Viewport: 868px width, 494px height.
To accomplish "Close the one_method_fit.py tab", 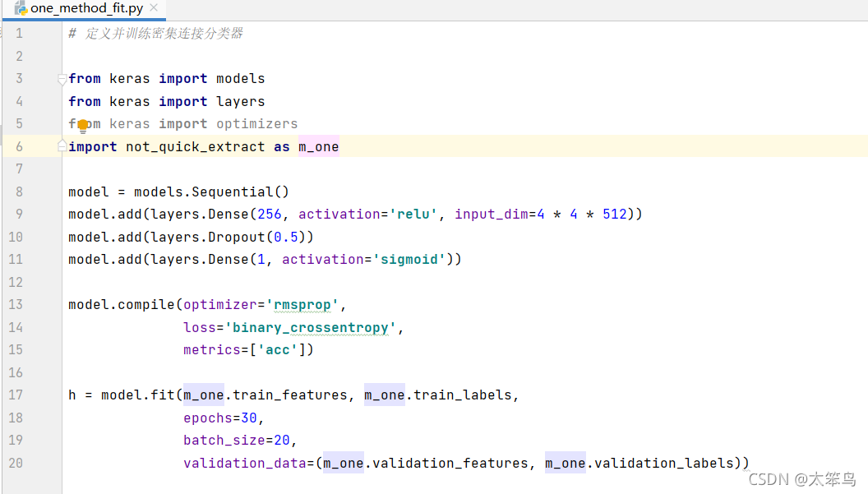I will tap(154, 7).
